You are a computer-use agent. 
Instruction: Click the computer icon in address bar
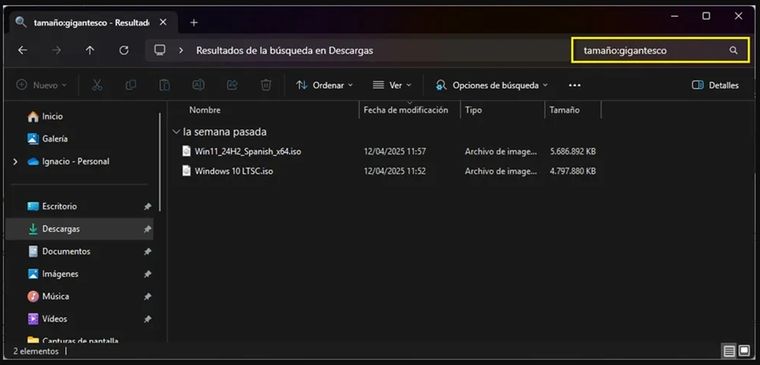(x=160, y=50)
